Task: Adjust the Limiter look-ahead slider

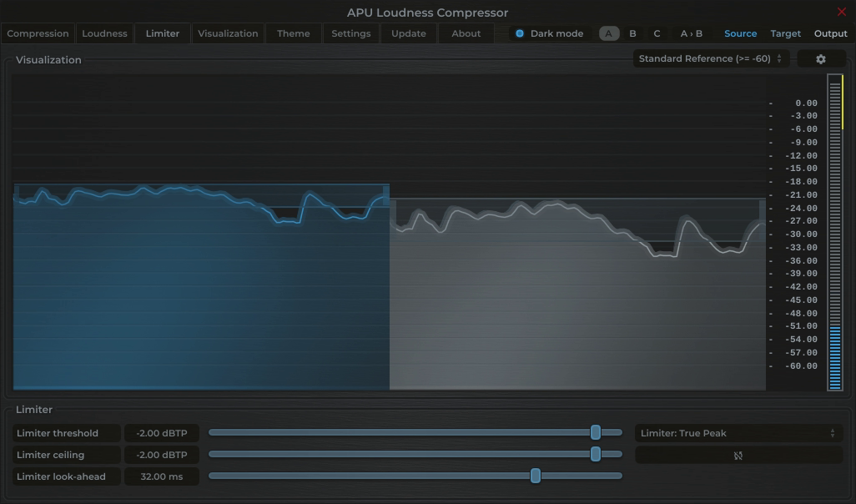Action: click(x=536, y=476)
